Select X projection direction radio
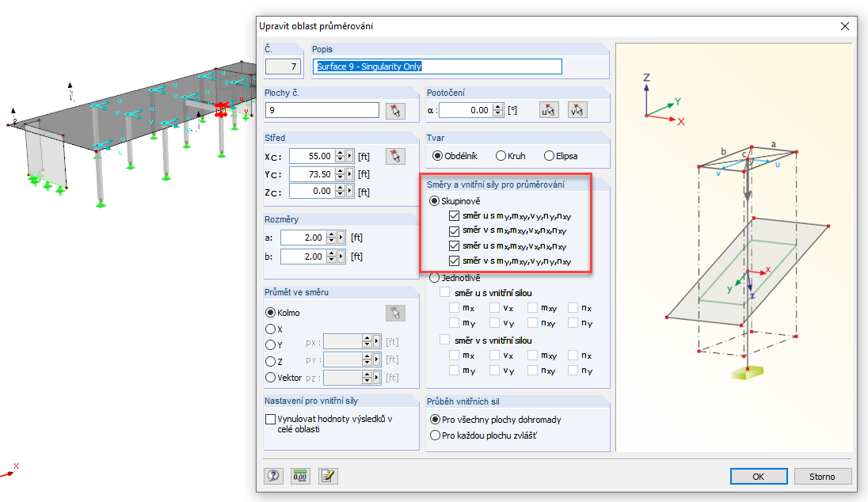This screenshot has height=502, width=868. pyautogui.click(x=271, y=329)
